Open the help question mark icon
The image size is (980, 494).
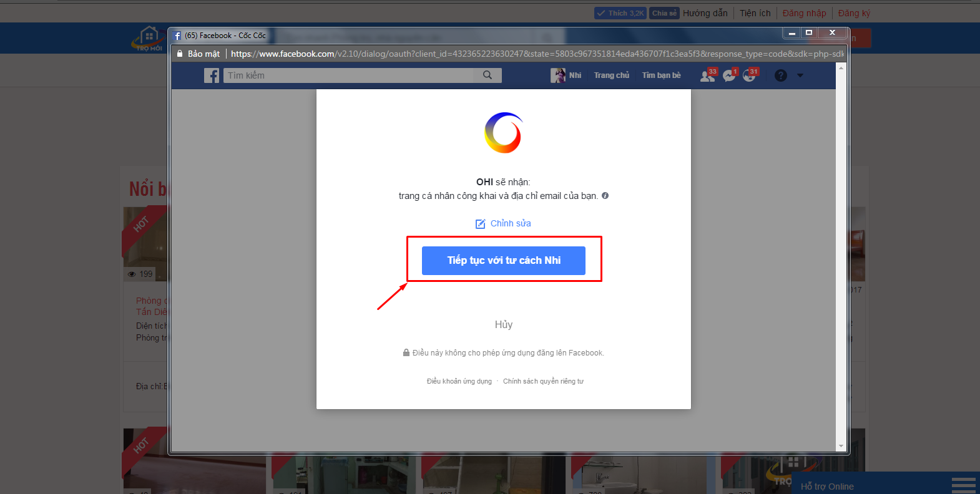coord(781,75)
